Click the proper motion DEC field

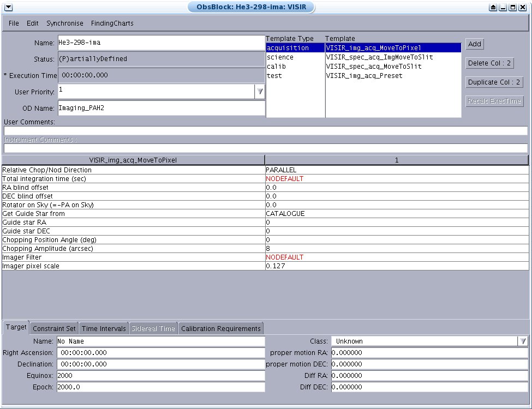(x=429, y=364)
